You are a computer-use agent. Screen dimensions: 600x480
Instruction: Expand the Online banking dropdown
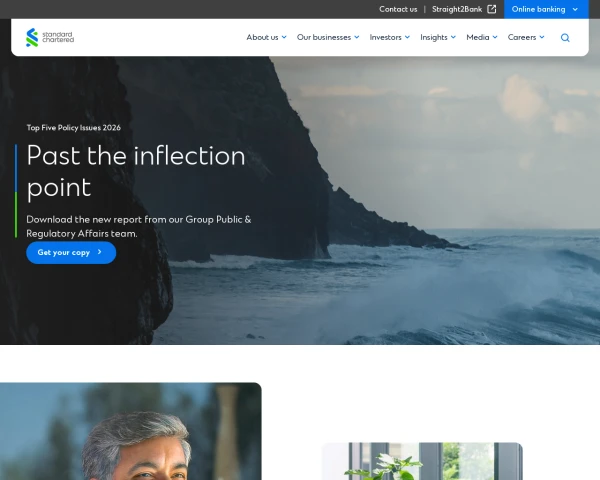pyautogui.click(x=575, y=9)
